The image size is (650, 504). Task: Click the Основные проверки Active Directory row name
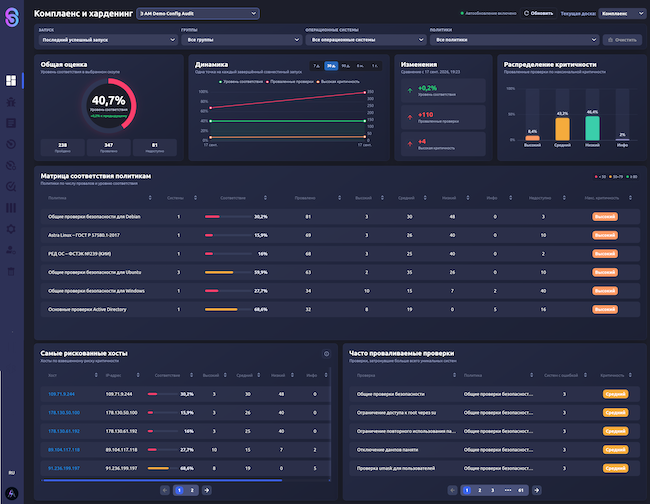[x=87, y=309]
